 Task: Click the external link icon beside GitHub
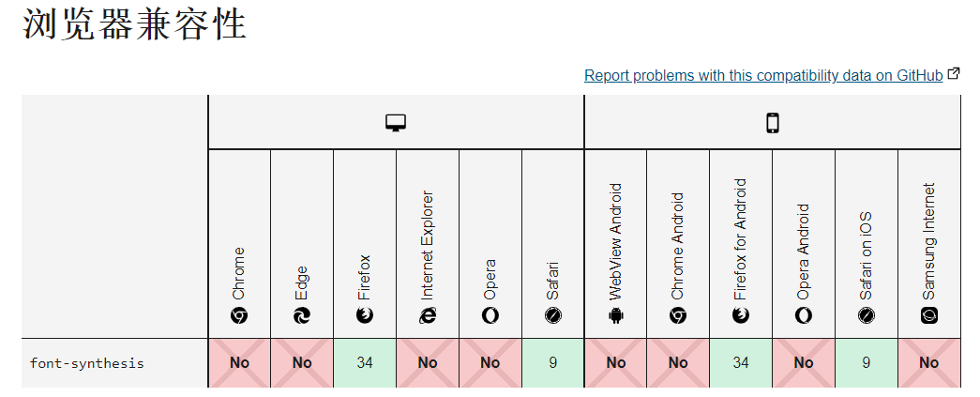[x=954, y=74]
